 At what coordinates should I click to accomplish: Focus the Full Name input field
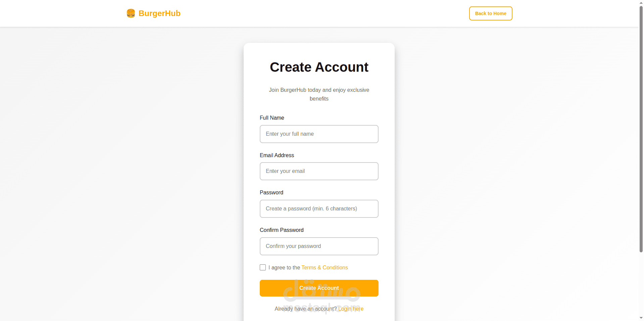(319, 134)
